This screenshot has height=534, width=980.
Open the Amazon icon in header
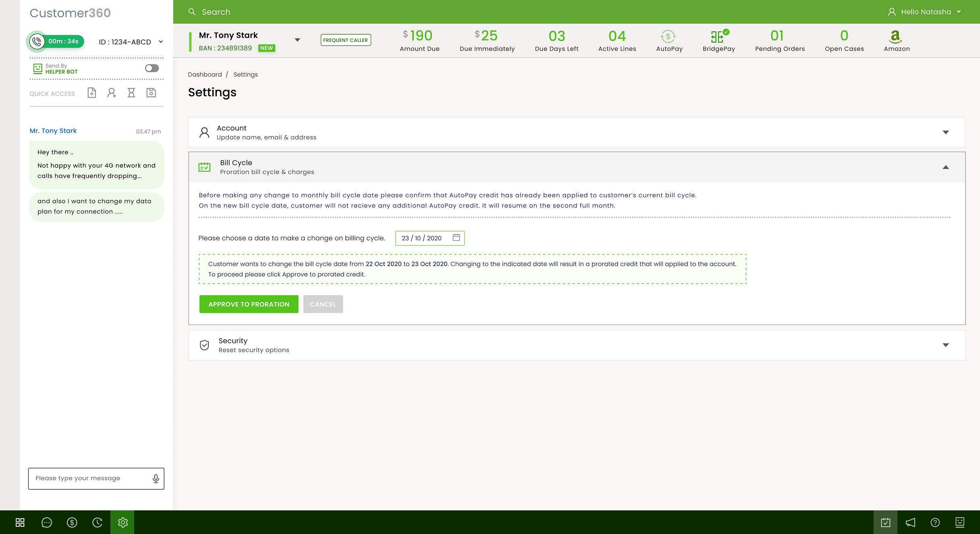(895, 37)
